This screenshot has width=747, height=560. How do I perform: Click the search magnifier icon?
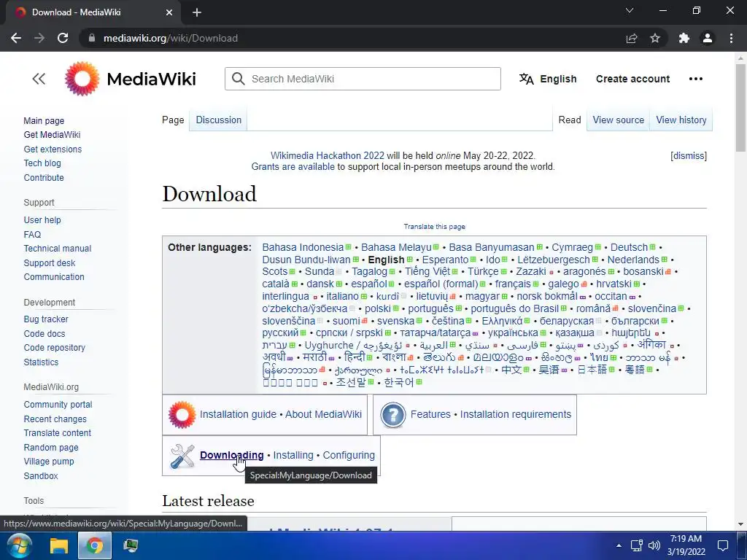(238, 79)
